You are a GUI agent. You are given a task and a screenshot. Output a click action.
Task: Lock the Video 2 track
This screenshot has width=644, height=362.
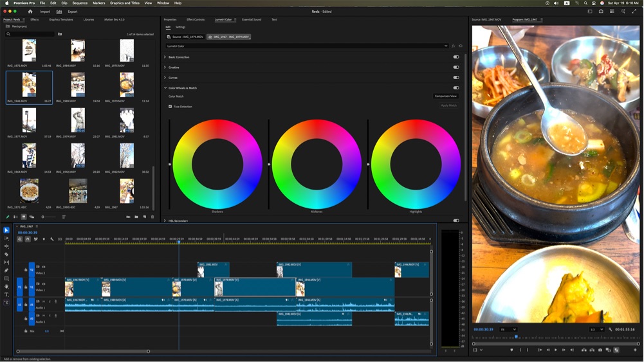pos(26,269)
